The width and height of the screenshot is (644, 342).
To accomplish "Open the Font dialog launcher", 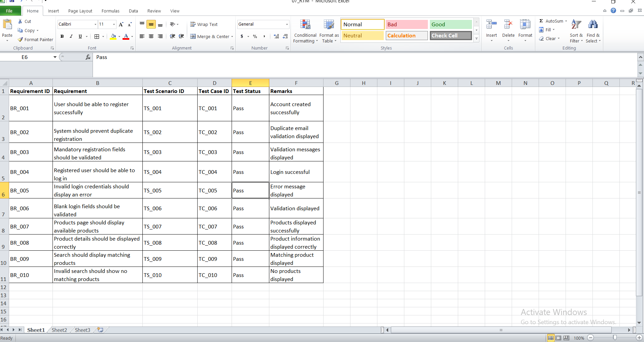I will pos(132,48).
